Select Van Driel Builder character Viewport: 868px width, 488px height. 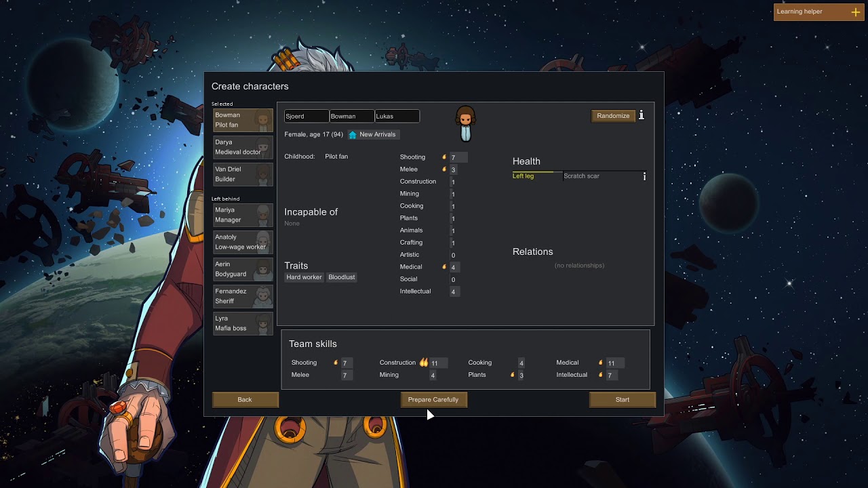click(x=243, y=174)
